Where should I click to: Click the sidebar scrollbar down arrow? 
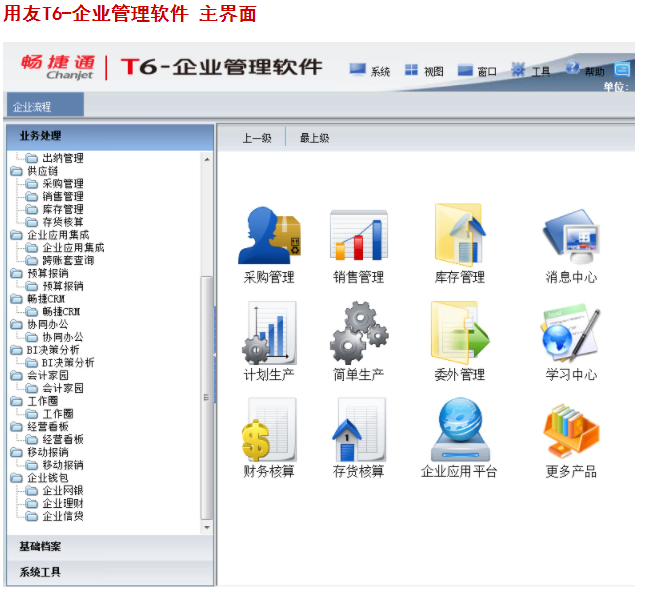[208, 527]
